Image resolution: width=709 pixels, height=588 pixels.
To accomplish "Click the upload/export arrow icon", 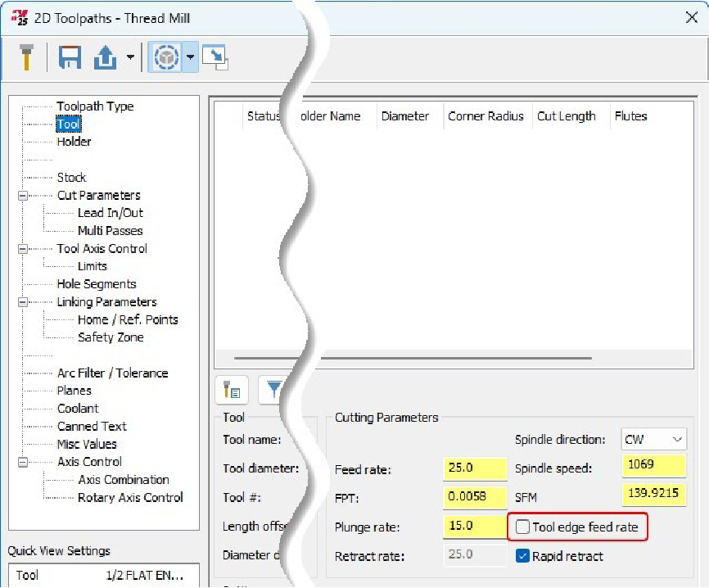I will [x=105, y=57].
